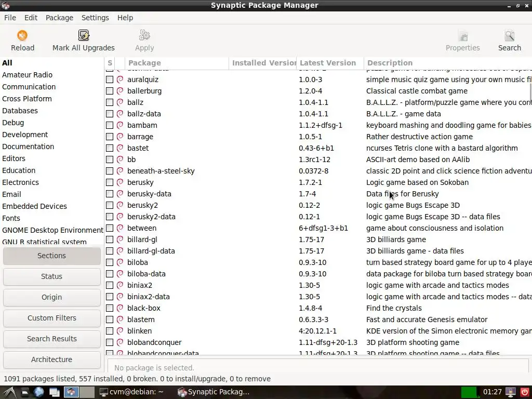Open the Edit menu
This screenshot has height=399, width=532.
(31, 18)
